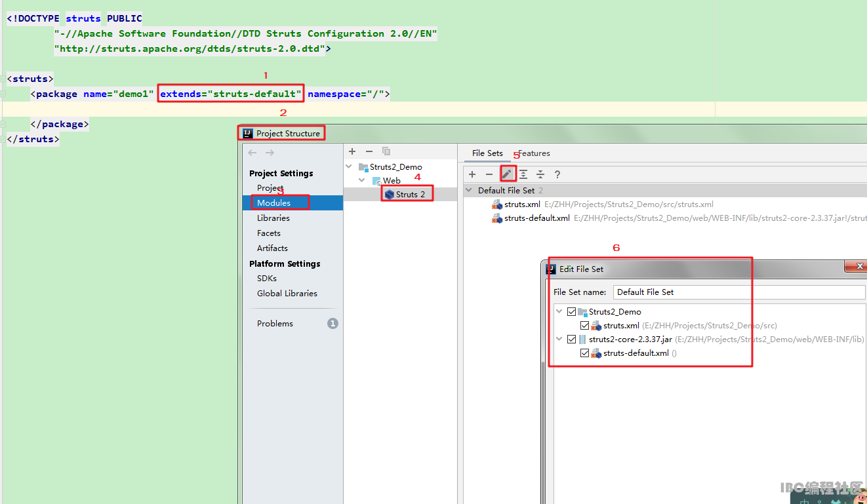The width and height of the screenshot is (867, 504).
Task: Click the Problems count badge
Action: tap(333, 324)
